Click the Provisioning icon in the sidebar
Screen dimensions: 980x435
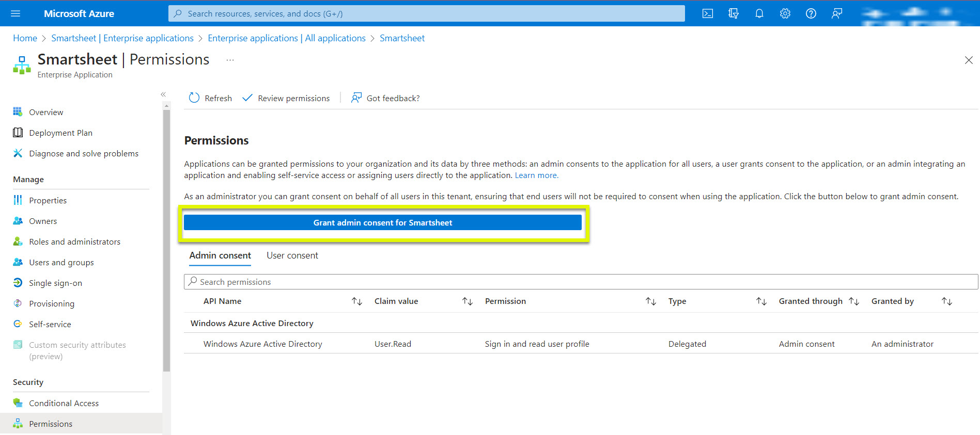click(18, 303)
